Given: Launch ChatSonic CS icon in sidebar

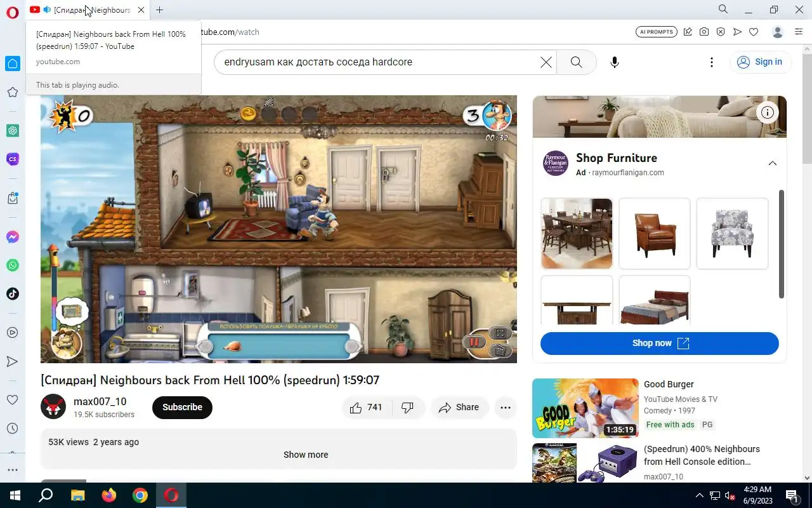Looking at the screenshot, I should pos(13,159).
